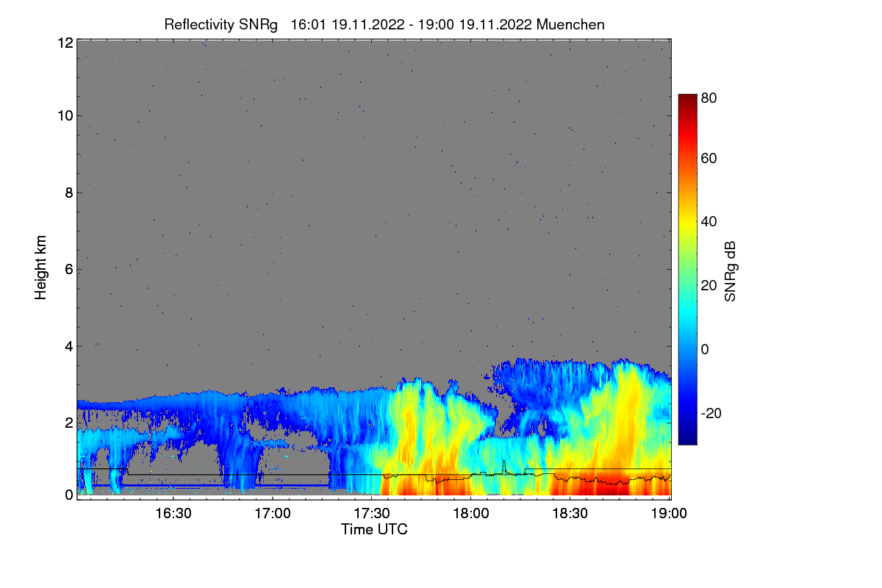Click the colorbar tick value 60
The image size is (882, 588).
click(709, 158)
